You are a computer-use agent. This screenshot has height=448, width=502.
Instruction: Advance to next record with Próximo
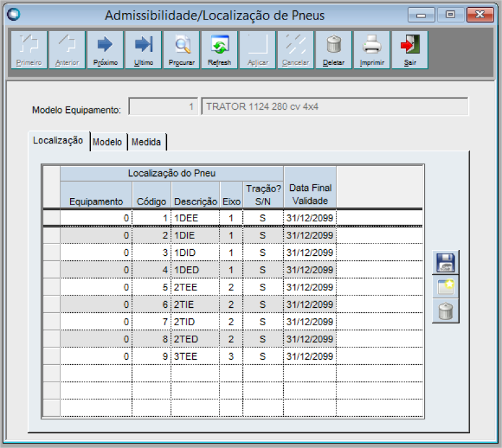105,50
